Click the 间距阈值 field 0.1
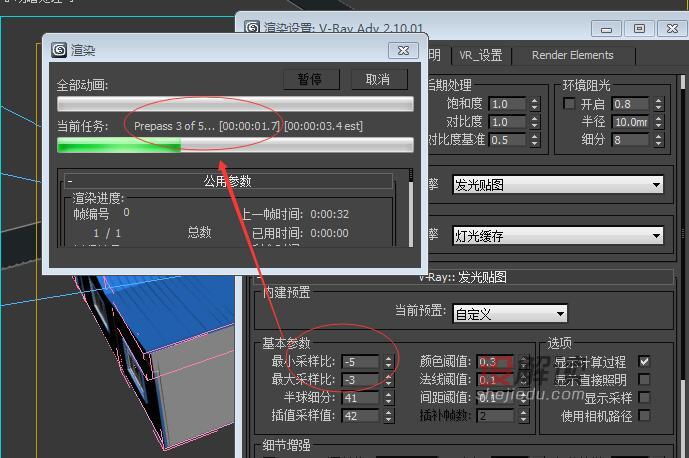Screen dimensions: 689x458 496,398
